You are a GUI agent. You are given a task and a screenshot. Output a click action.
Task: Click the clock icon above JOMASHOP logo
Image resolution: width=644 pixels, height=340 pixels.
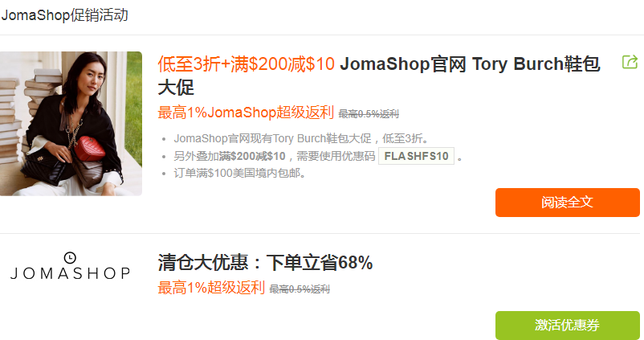(x=70, y=258)
